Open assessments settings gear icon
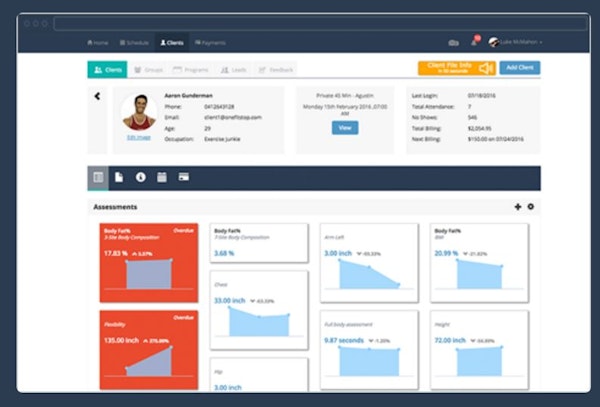 coord(531,207)
